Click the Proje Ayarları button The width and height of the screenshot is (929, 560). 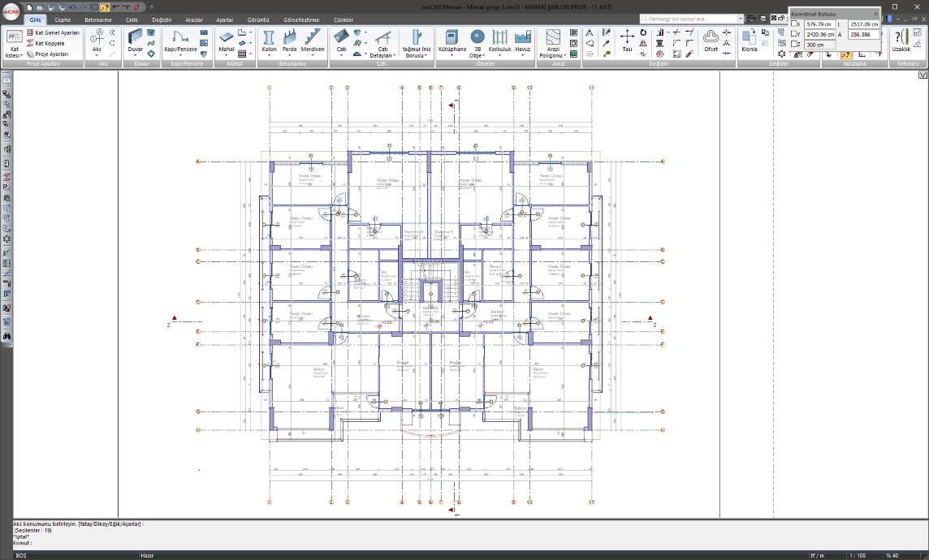tap(51, 54)
